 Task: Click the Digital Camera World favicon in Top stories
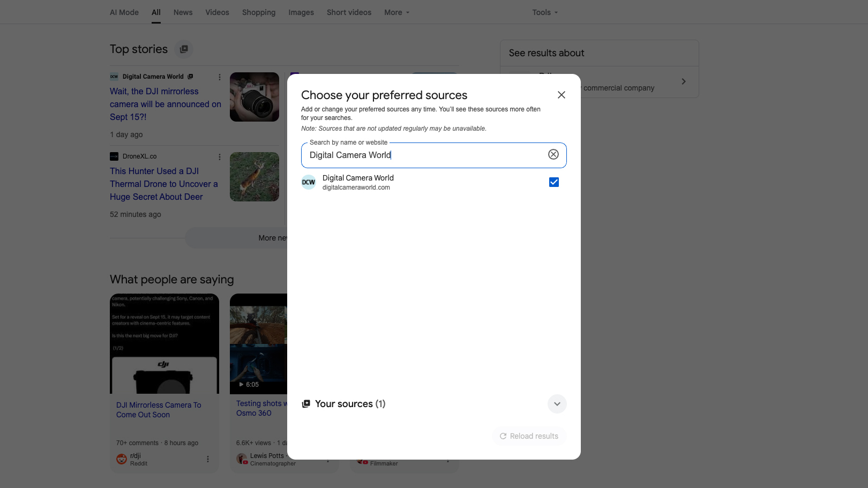[114, 77]
